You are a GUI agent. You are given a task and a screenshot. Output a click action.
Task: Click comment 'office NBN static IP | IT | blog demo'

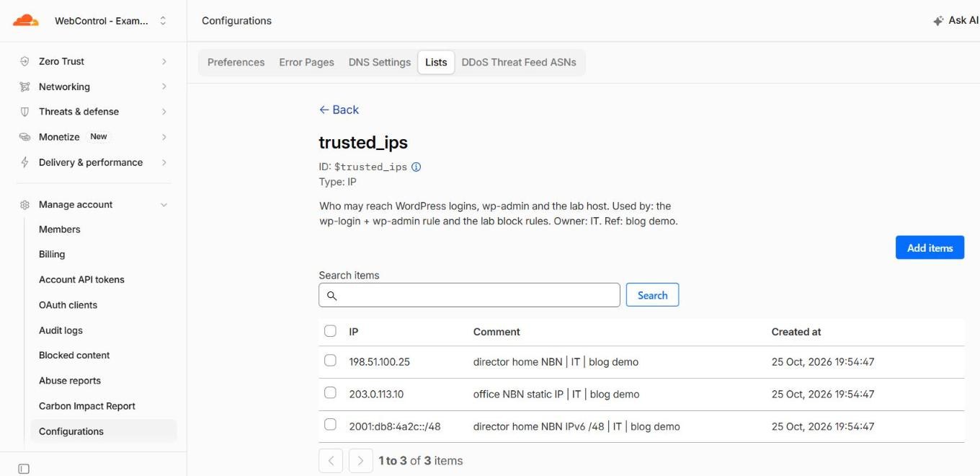pos(556,395)
